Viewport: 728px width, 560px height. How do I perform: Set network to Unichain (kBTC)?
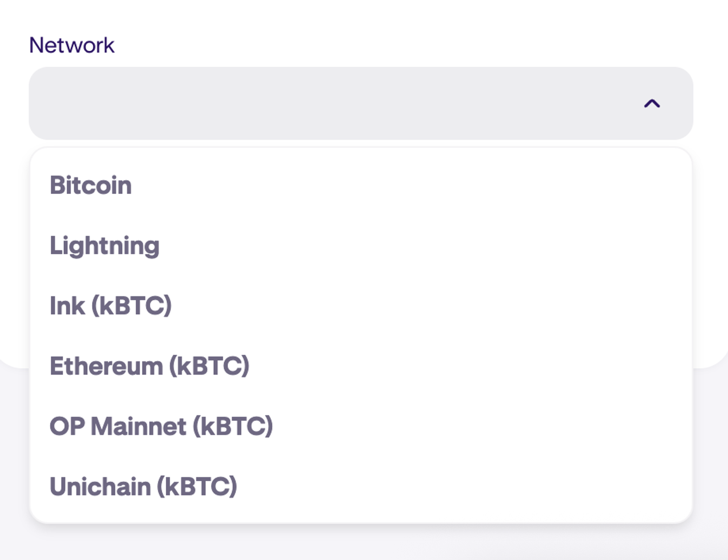[143, 487]
